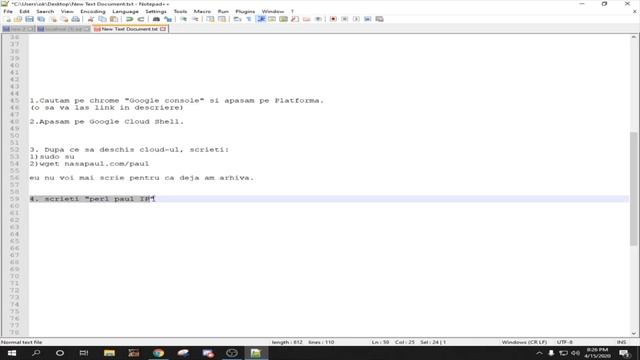This screenshot has width=640, height=360.
Task: Click the Save All toolbar icon
Action: tap(41, 19)
